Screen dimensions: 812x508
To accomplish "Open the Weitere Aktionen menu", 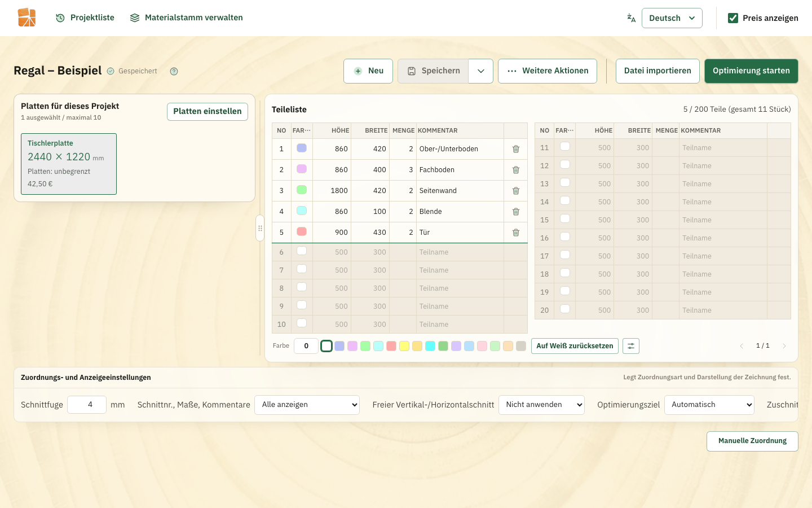I will coord(548,71).
